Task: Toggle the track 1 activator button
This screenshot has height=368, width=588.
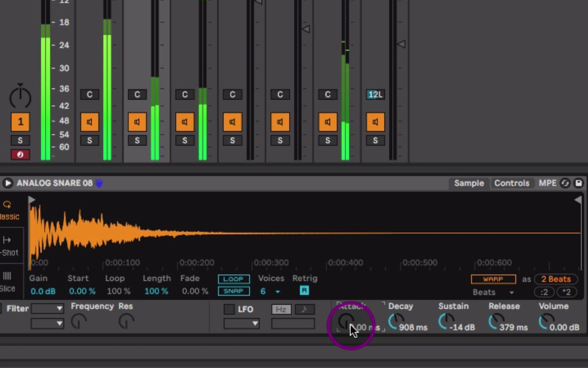Action: [x=20, y=122]
